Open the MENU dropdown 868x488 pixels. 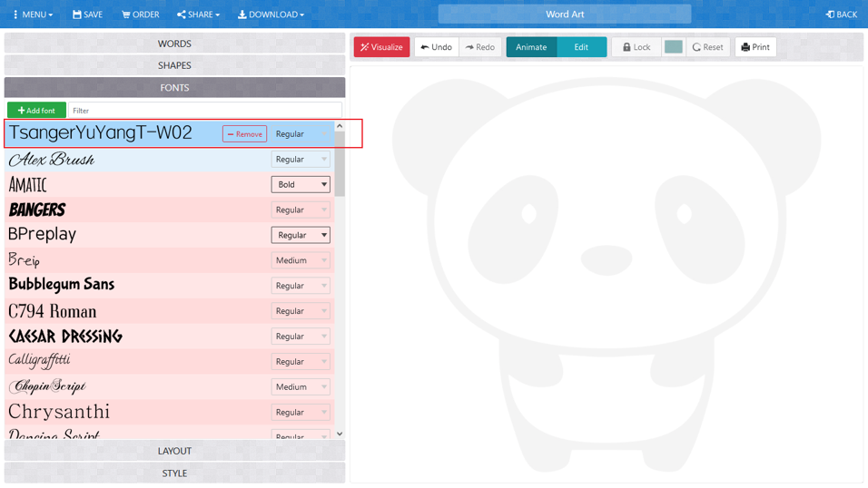coord(33,15)
